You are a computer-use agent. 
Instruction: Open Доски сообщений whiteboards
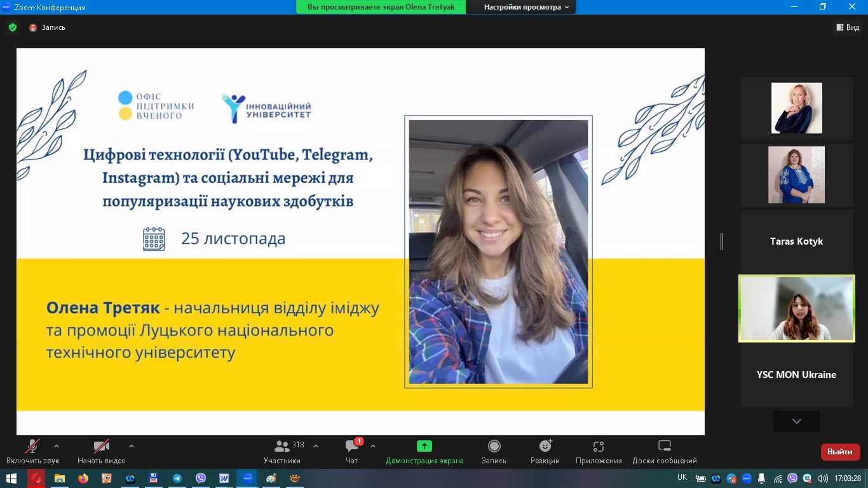pos(665,451)
